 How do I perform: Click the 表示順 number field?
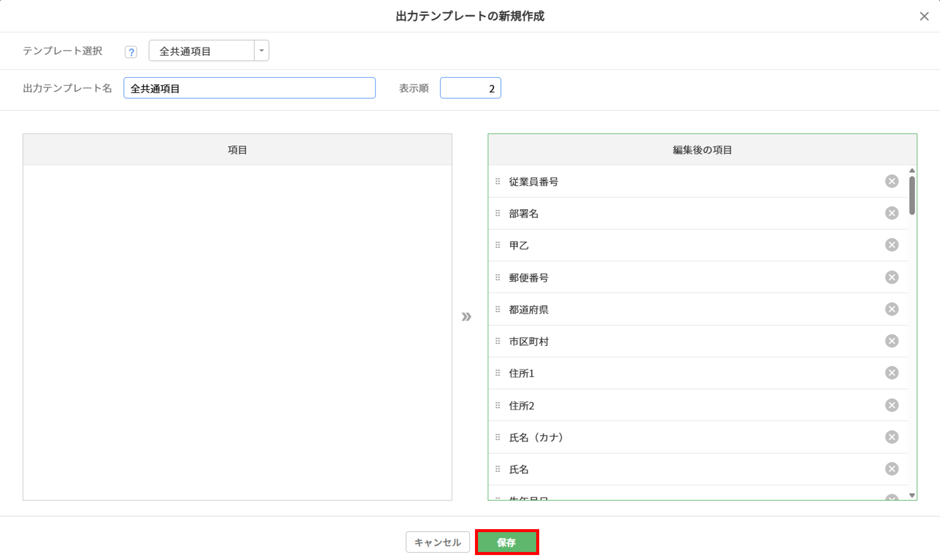[470, 88]
